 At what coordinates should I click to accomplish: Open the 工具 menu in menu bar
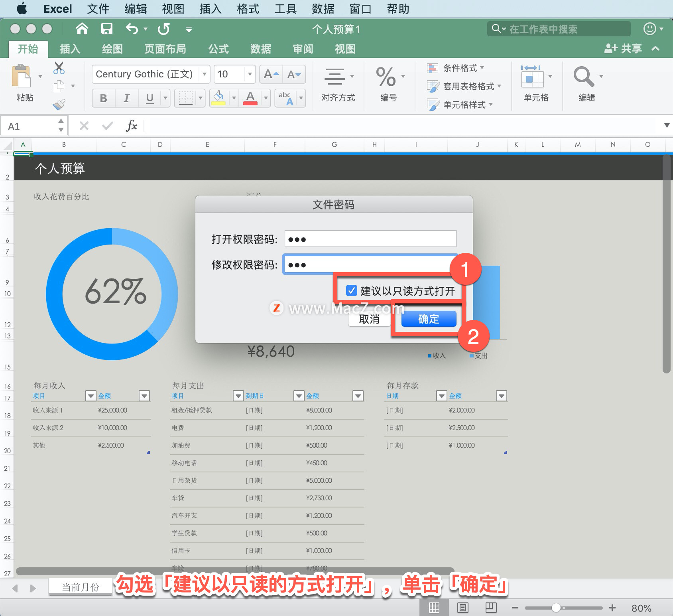[x=285, y=9]
